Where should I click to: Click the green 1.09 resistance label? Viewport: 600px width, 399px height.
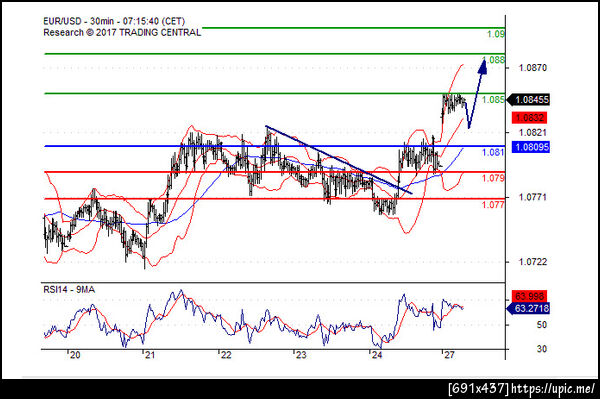(496, 34)
